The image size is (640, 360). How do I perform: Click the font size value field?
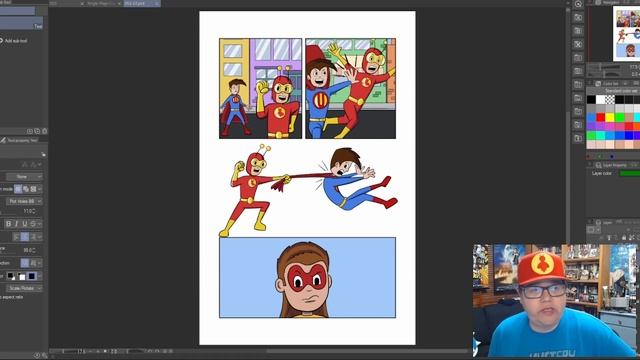click(x=29, y=211)
